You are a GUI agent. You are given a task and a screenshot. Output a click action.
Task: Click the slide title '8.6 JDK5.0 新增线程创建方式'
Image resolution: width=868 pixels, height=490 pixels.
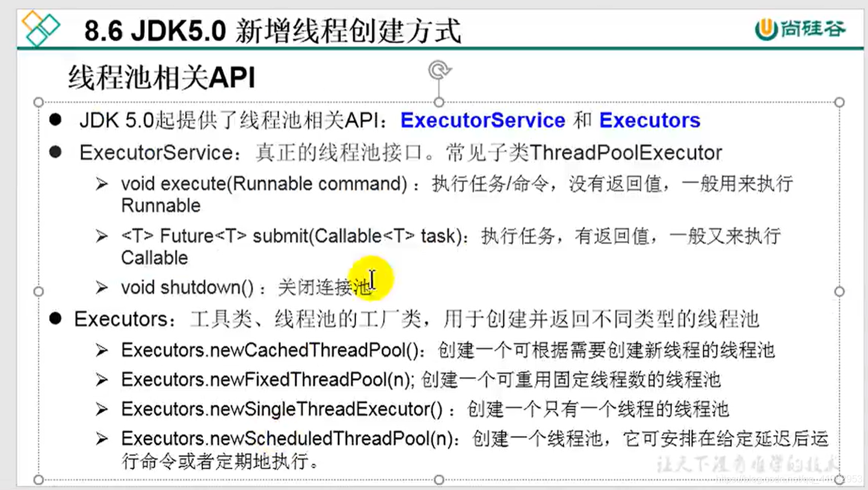pos(272,31)
